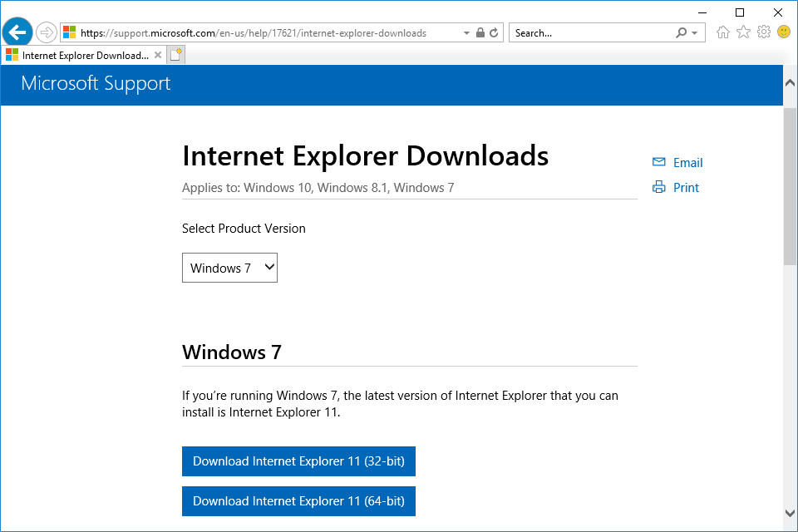The height and width of the screenshot is (532, 798).
Task: Open the Home page icon
Action: pyautogui.click(x=722, y=32)
